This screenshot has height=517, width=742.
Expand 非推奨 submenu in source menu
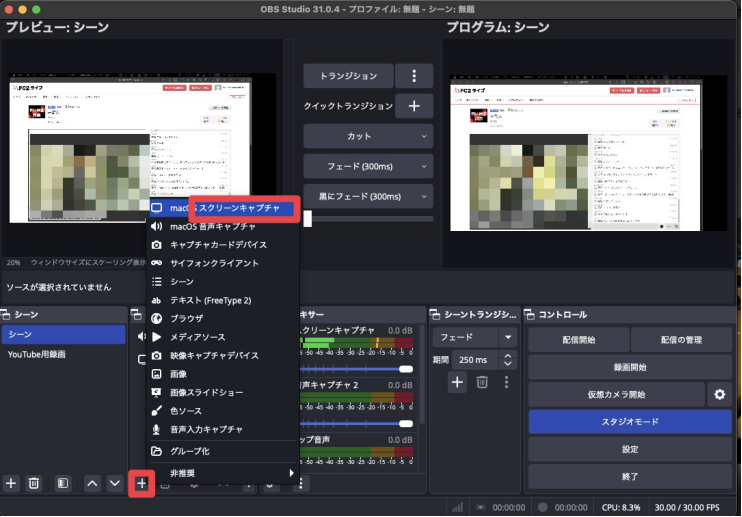pyautogui.click(x=224, y=473)
